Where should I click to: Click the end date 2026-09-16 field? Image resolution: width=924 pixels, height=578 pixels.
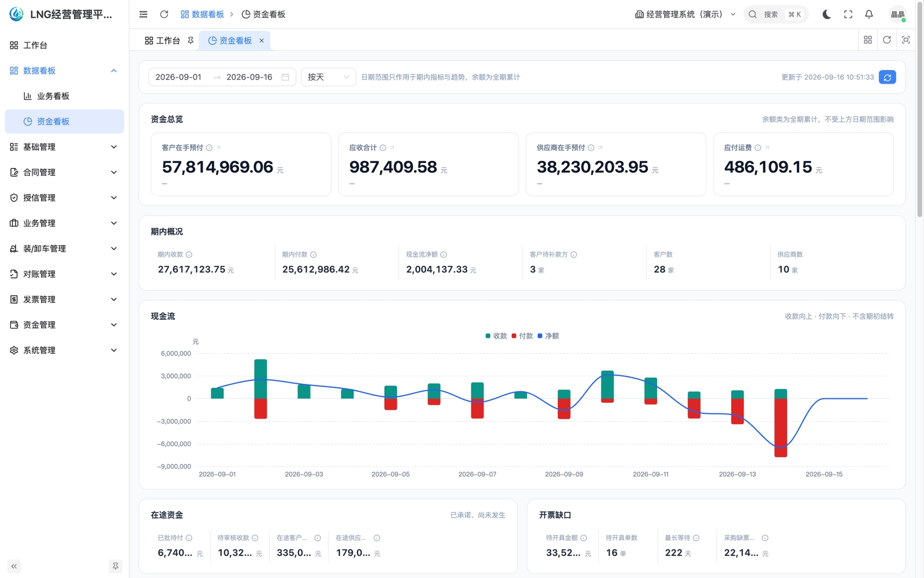(x=249, y=77)
